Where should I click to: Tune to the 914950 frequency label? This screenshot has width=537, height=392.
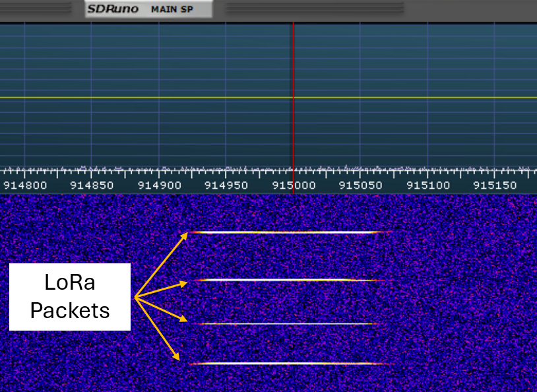click(226, 185)
